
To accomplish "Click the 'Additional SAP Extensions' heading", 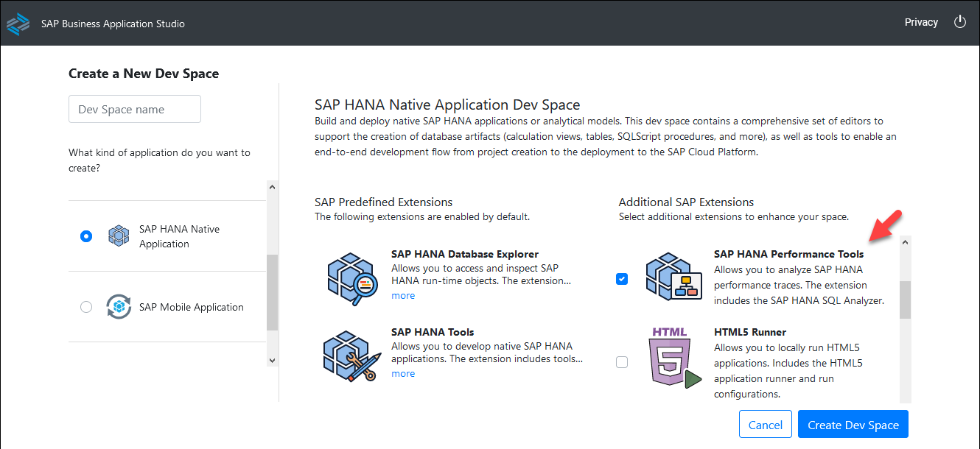I will click(687, 202).
